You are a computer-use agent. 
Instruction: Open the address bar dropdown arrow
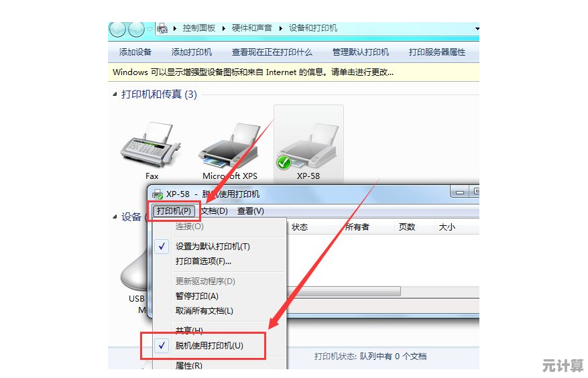[477, 29]
